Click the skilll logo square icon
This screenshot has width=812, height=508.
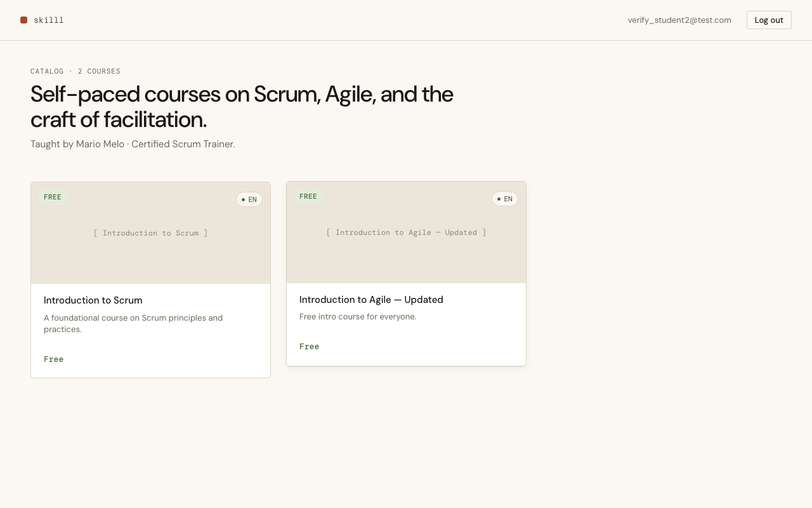[23, 20]
